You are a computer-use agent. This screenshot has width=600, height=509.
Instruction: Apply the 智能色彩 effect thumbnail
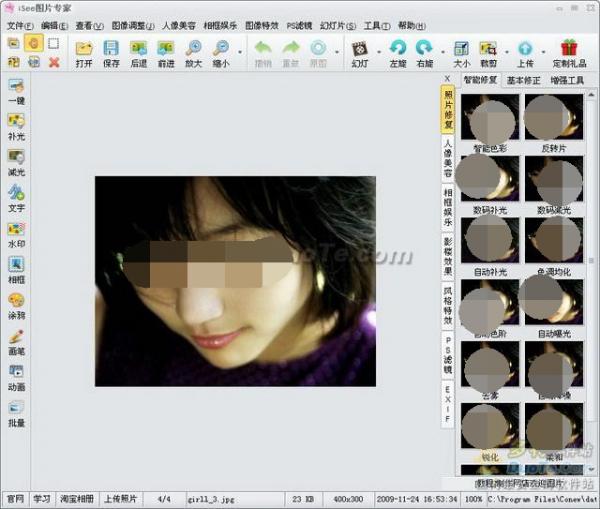[x=490, y=117]
